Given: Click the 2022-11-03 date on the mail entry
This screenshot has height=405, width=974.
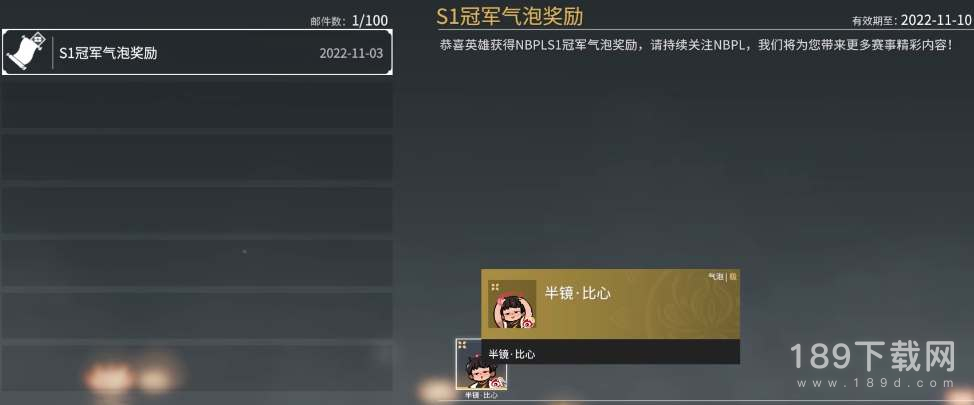Looking at the screenshot, I should pos(352,53).
